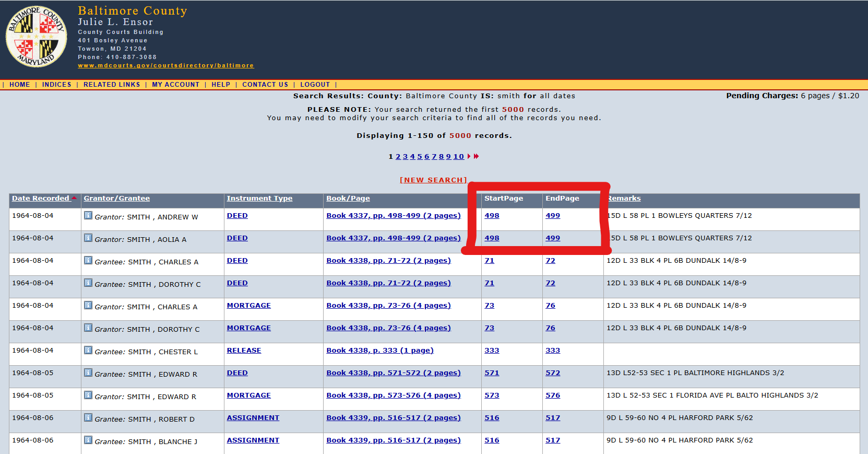Viewport: 868px width, 454px height.
Task: Open start page 571 link
Action: tap(492, 373)
